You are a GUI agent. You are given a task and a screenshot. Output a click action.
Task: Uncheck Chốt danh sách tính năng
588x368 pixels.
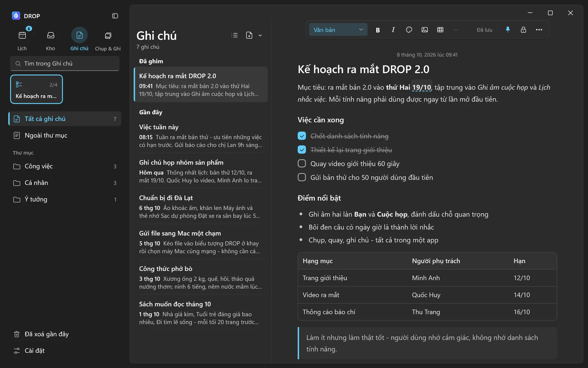302,136
